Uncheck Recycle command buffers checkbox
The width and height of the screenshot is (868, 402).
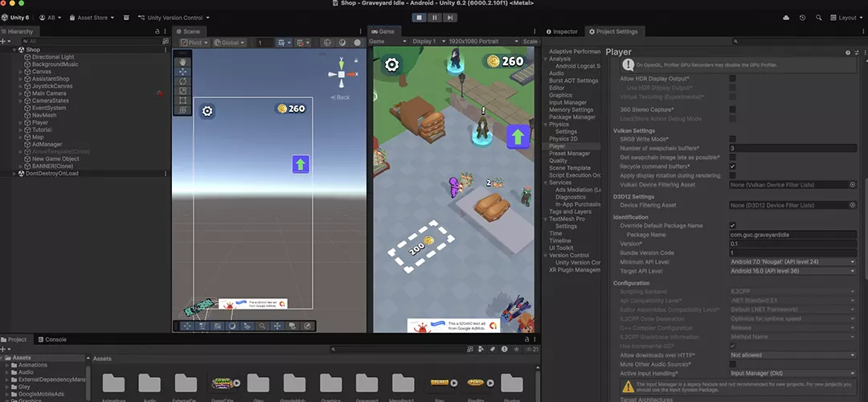tap(732, 166)
